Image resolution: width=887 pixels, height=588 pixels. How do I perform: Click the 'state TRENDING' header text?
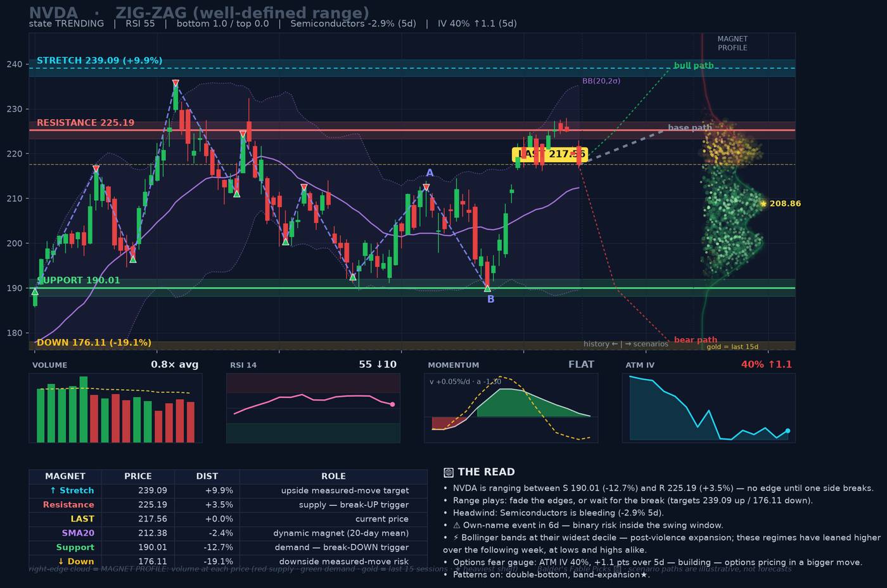point(67,23)
